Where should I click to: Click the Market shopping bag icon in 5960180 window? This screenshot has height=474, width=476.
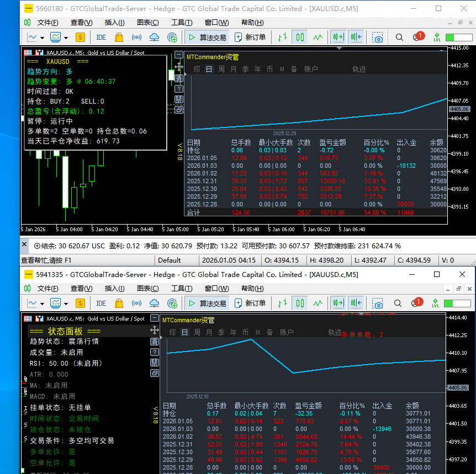coord(118,38)
